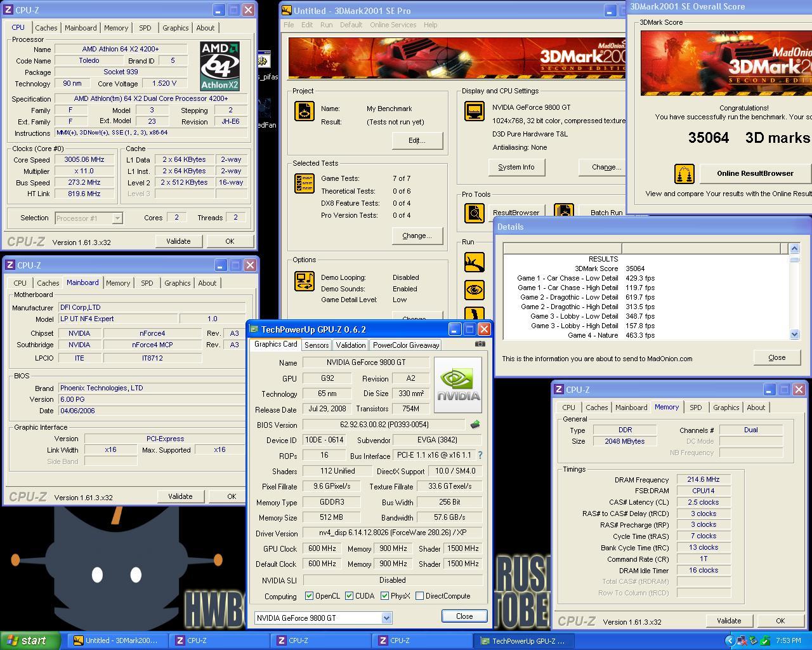Click the System Info button

click(x=516, y=167)
